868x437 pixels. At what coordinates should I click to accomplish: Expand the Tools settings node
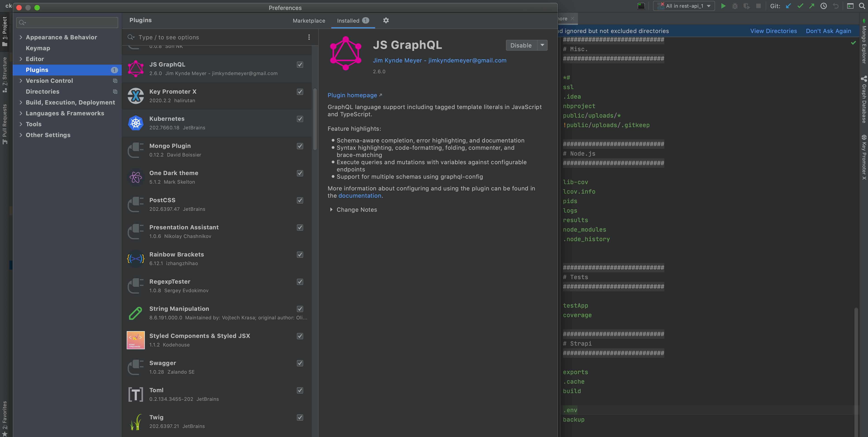tap(21, 124)
